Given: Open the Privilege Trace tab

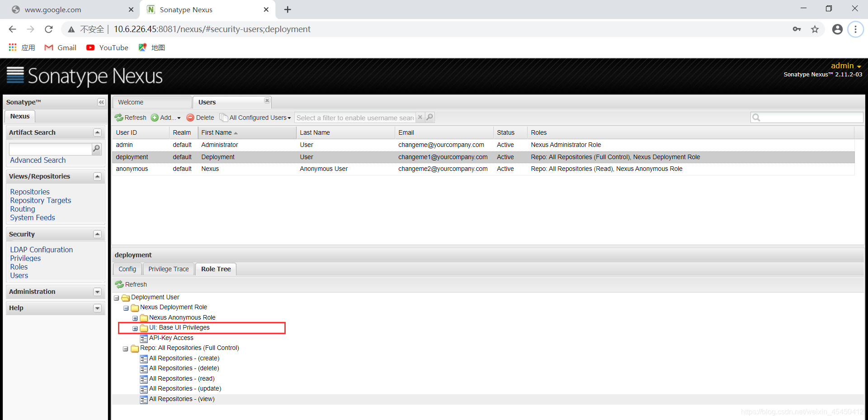Looking at the screenshot, I should (169, 269).
